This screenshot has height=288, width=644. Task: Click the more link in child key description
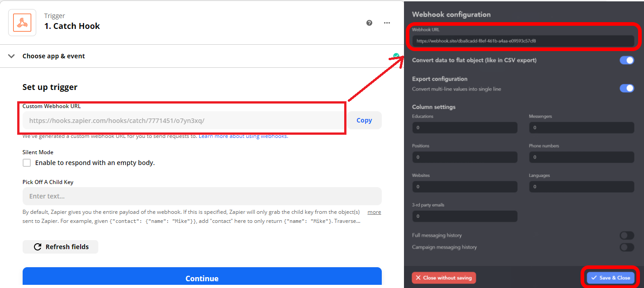374,212
